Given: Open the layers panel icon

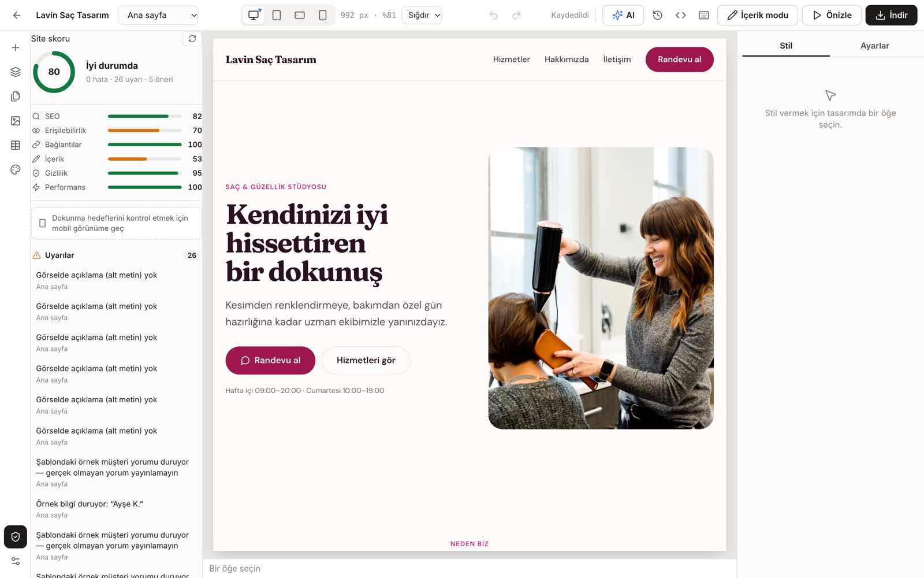Looking at the screenshot, I should coord(16,72).
